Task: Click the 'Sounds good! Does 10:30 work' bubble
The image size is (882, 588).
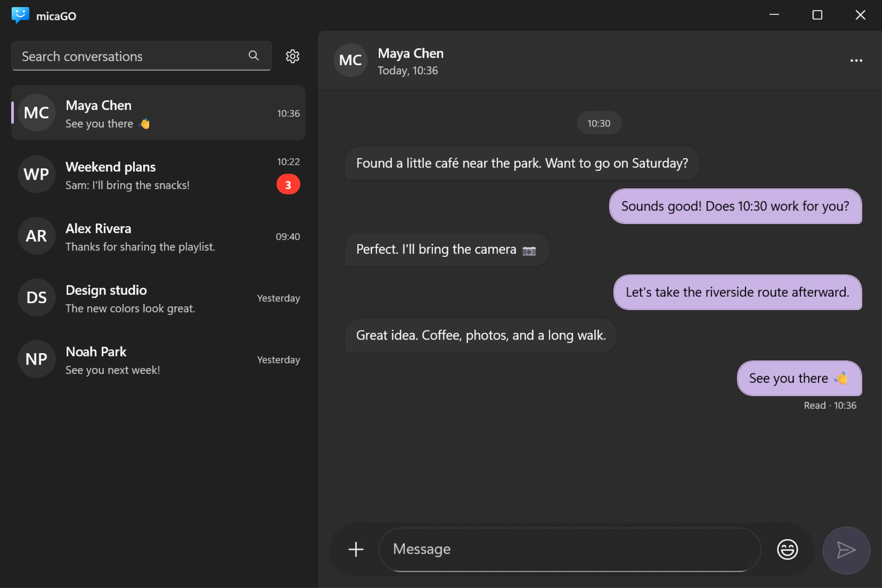Action: 735,206
